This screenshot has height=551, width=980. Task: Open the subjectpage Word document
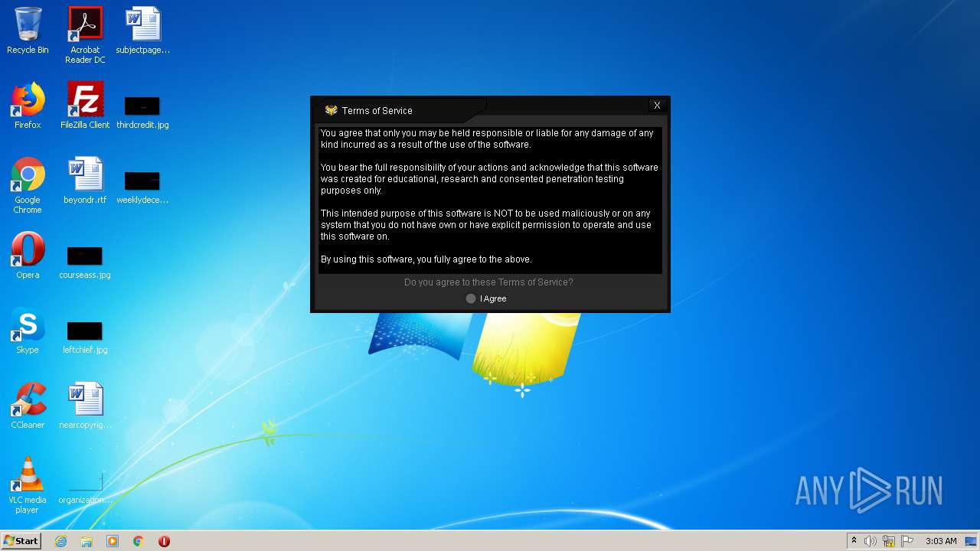[x=142, y=31]
